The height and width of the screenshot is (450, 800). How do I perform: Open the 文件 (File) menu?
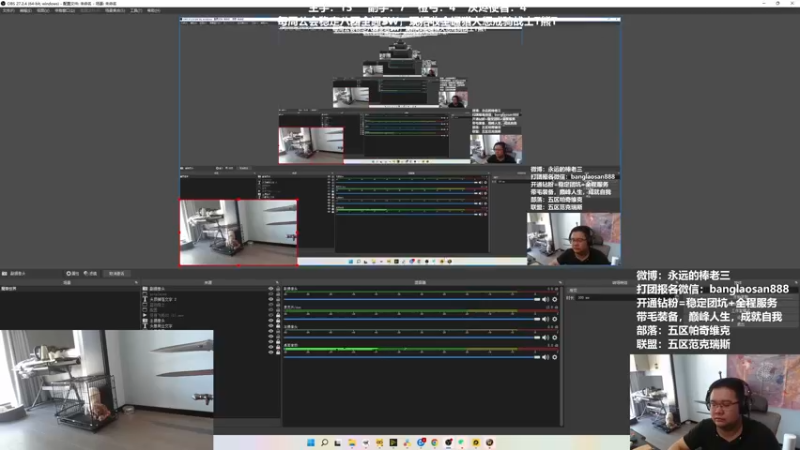click(9, 10)
